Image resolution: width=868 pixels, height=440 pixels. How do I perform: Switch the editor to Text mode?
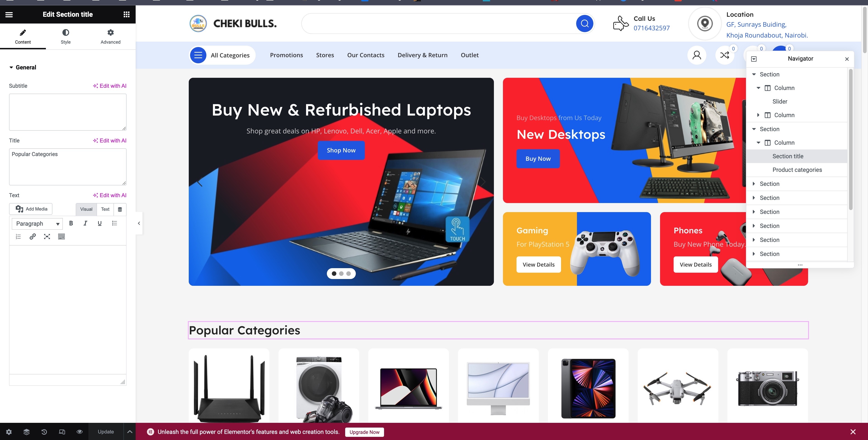click(x=105, y=209)
